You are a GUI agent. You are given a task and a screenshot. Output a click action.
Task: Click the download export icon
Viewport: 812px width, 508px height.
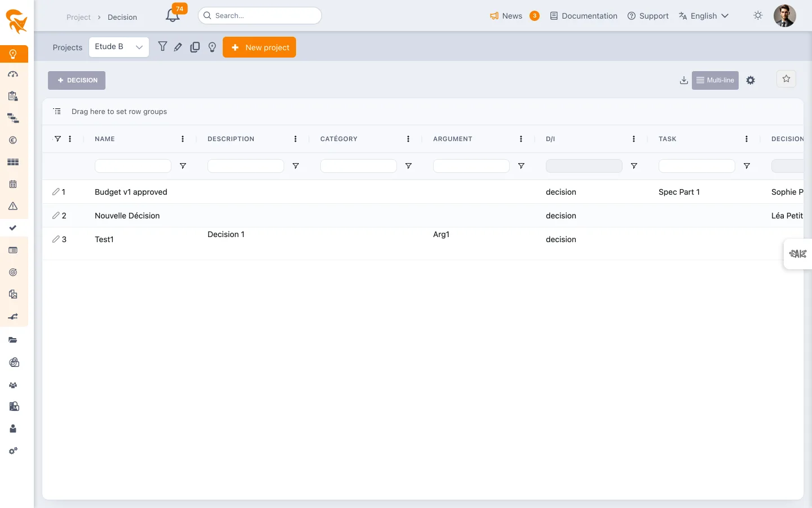683,80
